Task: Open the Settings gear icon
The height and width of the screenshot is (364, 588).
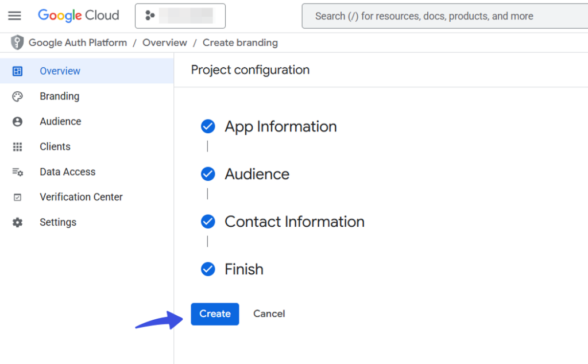Action: 18,222
